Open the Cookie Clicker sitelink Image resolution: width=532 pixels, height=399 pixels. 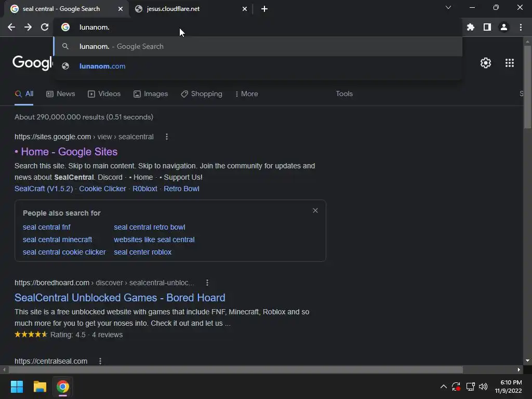click(102, 189)
